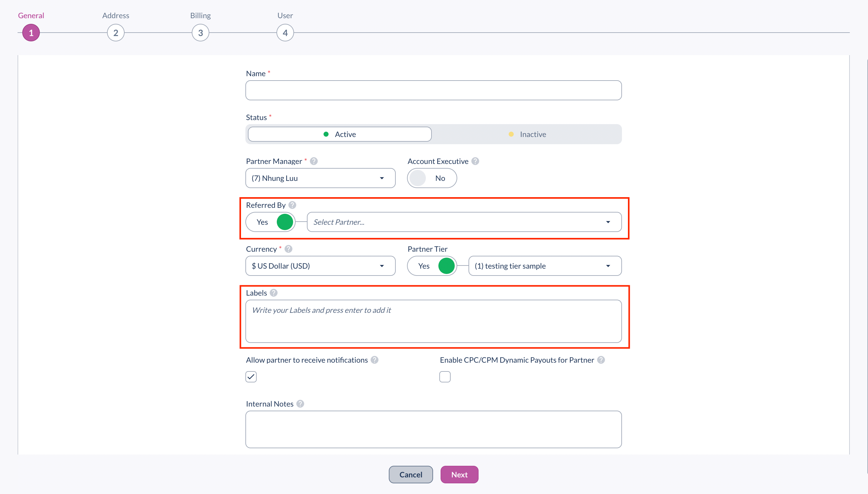868x494 pixels.
Task: Click the Account Executive help icon
Action: click(x=475, y=161)
